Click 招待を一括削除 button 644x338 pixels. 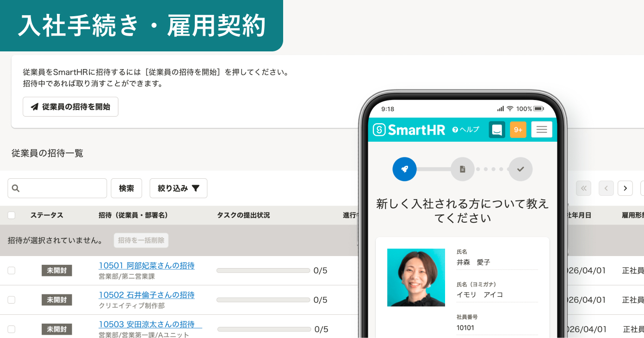pyautogui.click(x=141, y=240)
